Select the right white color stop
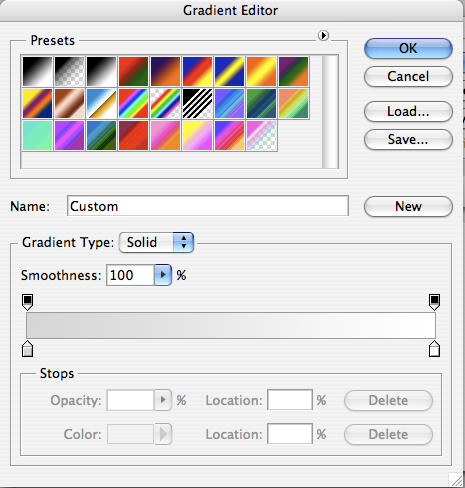The height and width of the screenshot is (488, 465). point(434,349)
